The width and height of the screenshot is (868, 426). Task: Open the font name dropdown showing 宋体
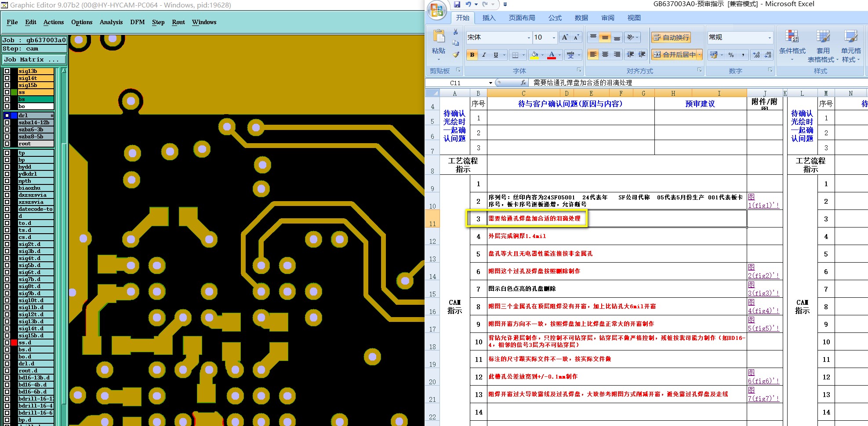(529, 38)
